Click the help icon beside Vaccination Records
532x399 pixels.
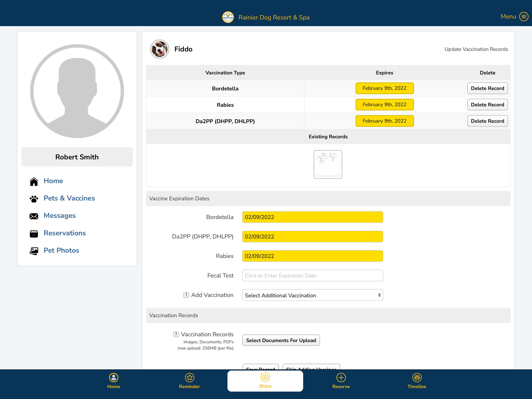[176, 334]
